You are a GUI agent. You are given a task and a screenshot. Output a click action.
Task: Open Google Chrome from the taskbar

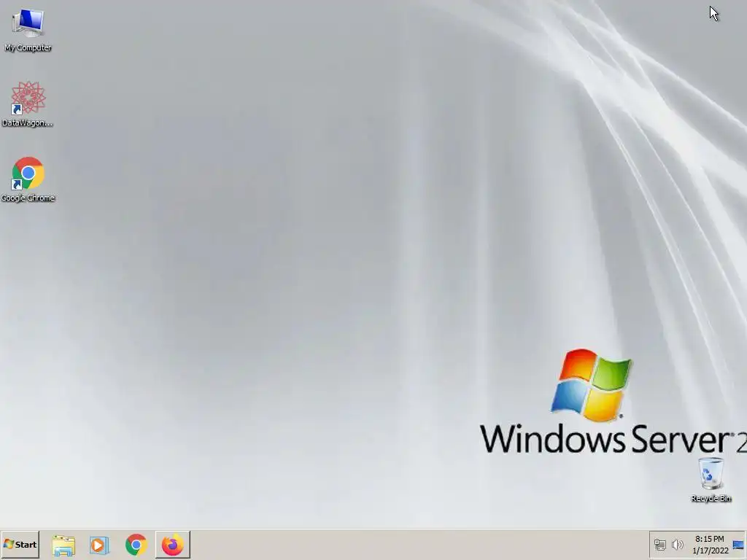click(x=136, y=545)
